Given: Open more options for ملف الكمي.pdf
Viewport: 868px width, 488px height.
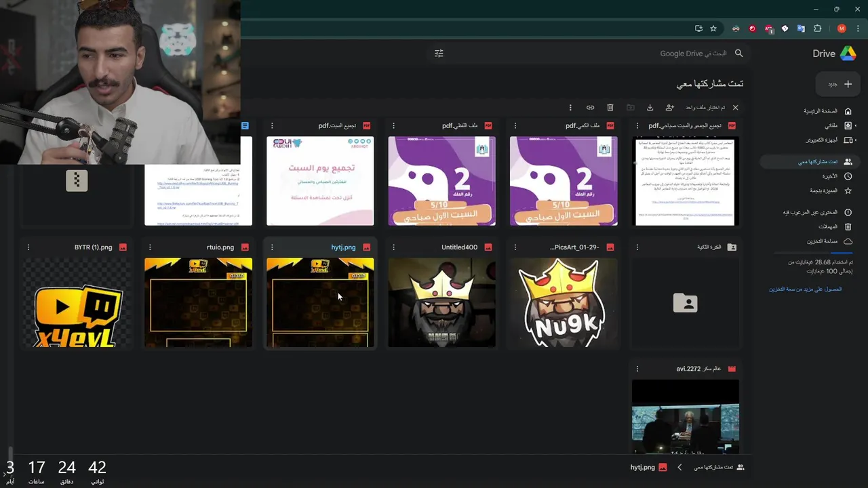Looking at the screenshot, I should tap(515, 126).
